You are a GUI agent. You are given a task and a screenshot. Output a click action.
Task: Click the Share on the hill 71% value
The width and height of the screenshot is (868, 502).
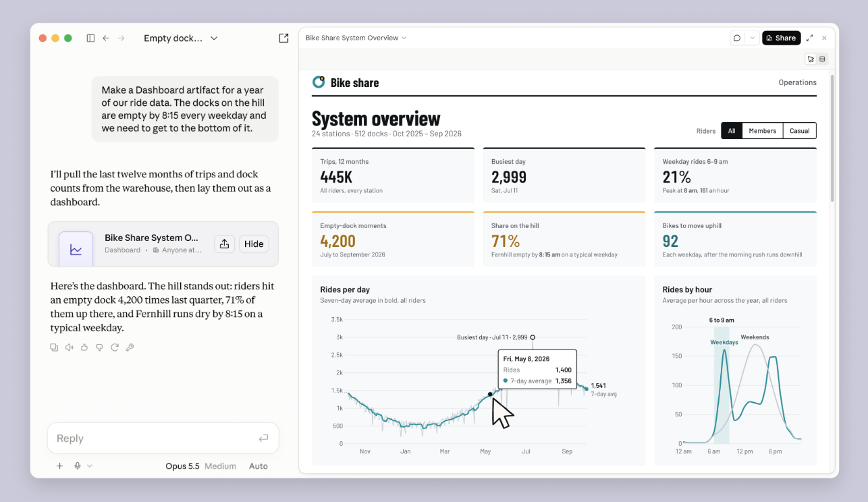pos(506,241)
